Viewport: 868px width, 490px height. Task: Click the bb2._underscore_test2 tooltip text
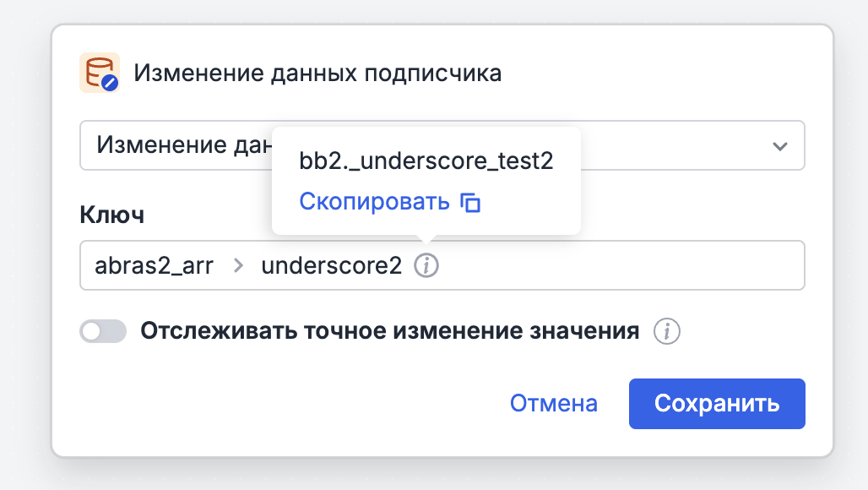click(x=426, y=161)
